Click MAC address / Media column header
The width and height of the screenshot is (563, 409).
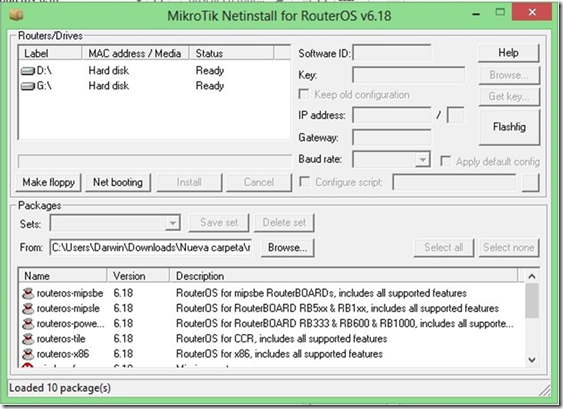[x=135, y=54]
